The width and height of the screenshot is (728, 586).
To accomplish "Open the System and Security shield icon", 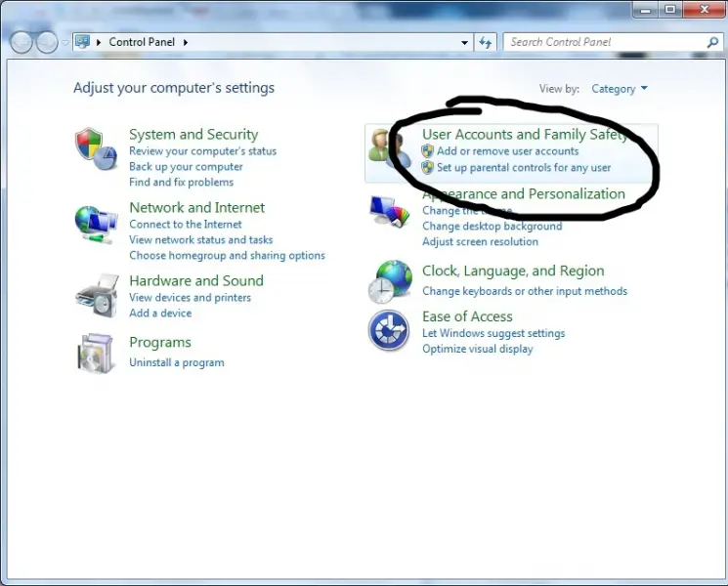I will [96, 148].
